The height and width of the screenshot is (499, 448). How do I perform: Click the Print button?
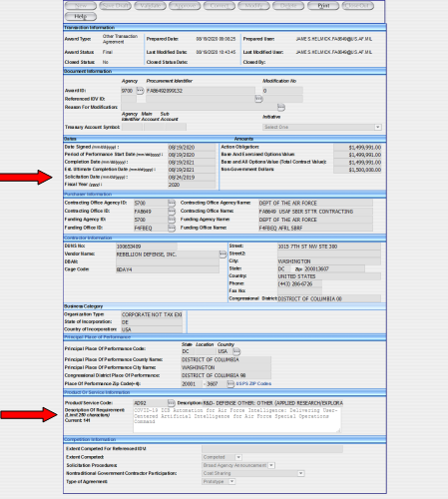coord(323,6)
